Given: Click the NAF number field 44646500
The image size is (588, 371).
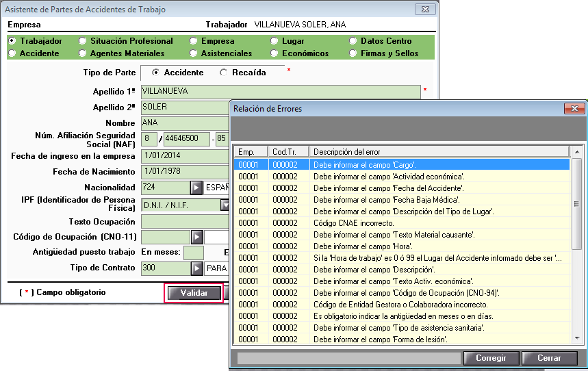Looking at the screenshot, I should pos(186,139).
